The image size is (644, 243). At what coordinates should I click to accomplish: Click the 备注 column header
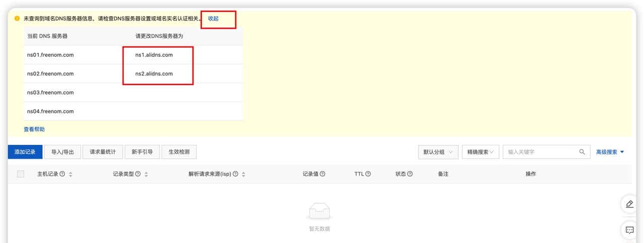click(x=443, y=174)
